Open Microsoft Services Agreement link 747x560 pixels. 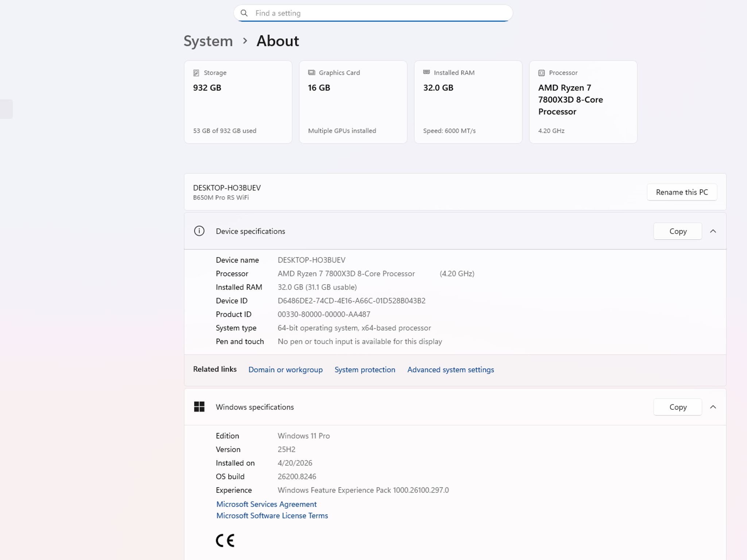point(266,504)
